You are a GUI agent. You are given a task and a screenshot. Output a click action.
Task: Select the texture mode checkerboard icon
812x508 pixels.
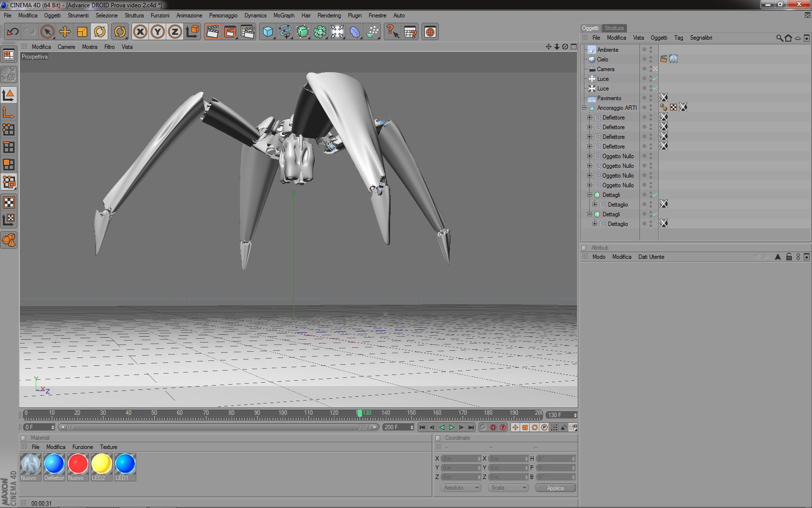coord(9,202)
